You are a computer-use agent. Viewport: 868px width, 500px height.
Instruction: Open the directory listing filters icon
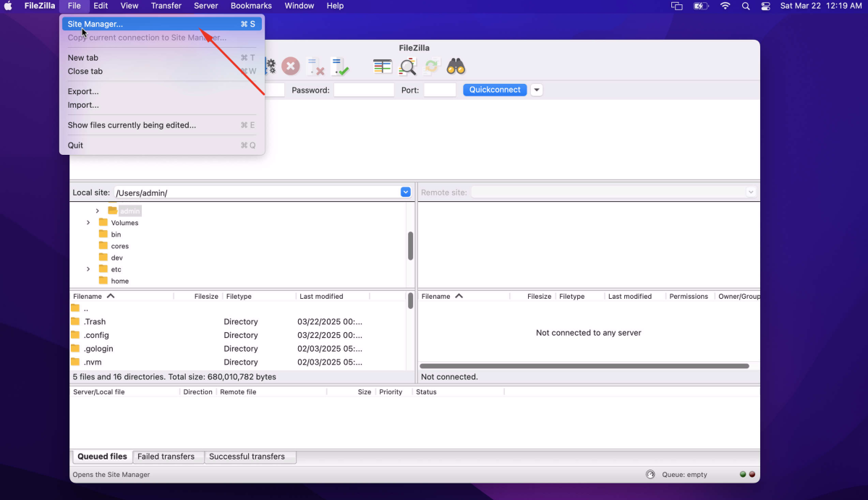[383, 67]
